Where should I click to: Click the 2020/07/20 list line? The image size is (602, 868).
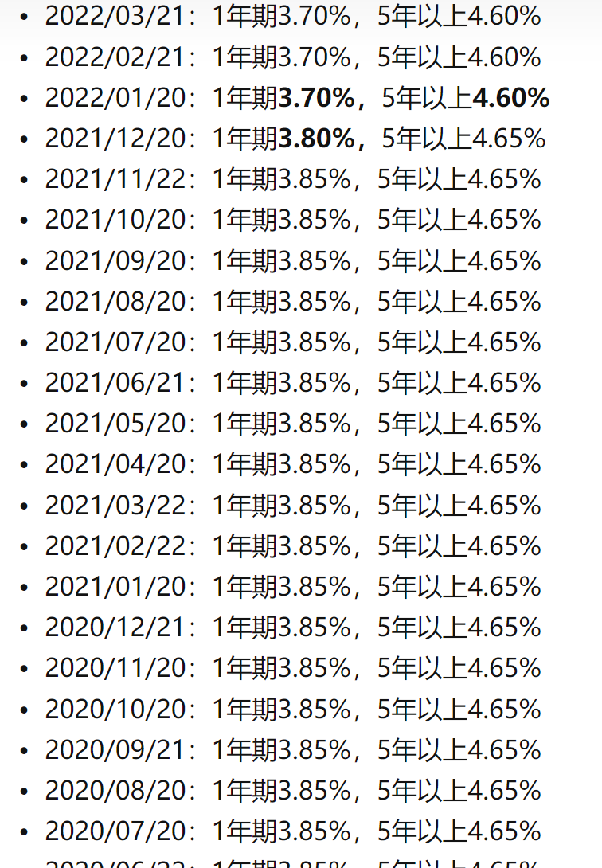pos(292,831)
